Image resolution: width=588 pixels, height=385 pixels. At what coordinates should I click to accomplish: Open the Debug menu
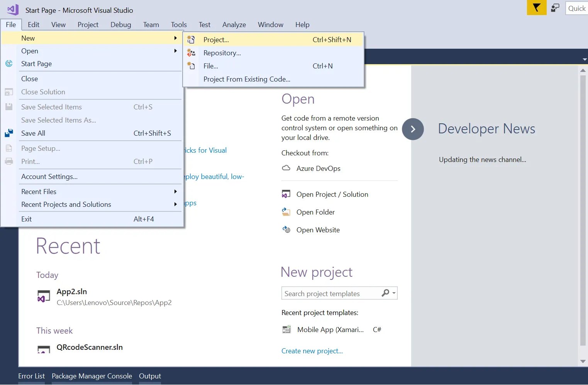(x=121, y=24)
